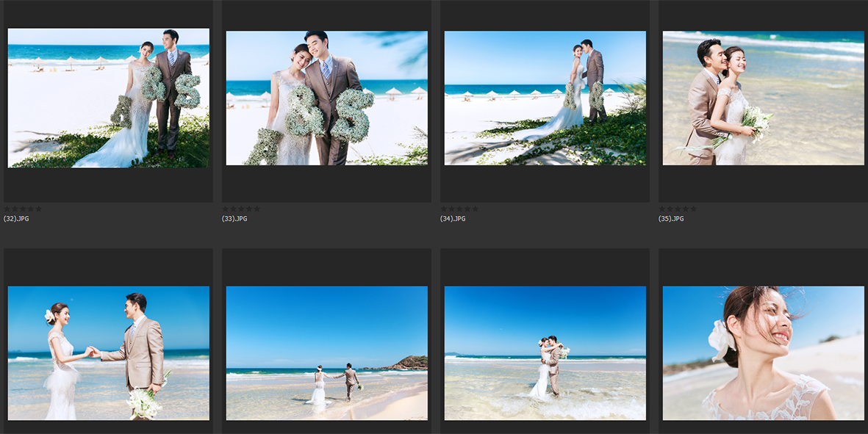This screenshot has width=868, height=434.
Task: Give (33).JPG a one-star rating
Action: [226, 209]
